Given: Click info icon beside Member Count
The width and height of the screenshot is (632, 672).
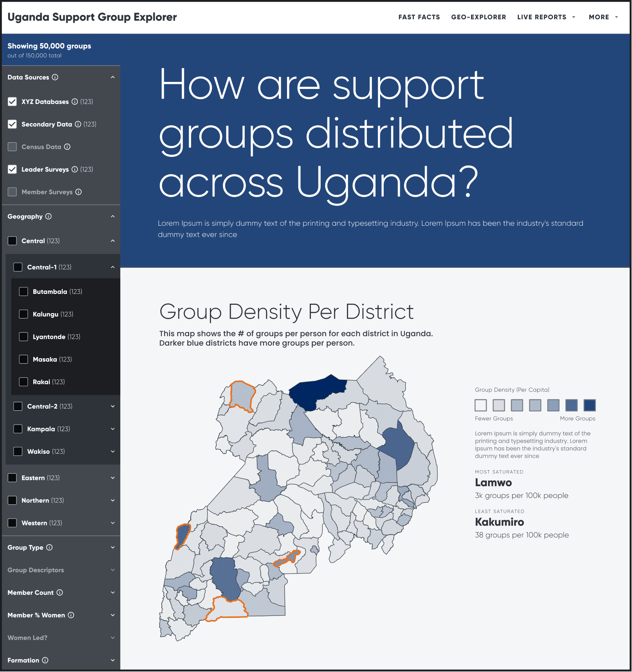Looking at the screenshot, I should [x=60, y=592].
